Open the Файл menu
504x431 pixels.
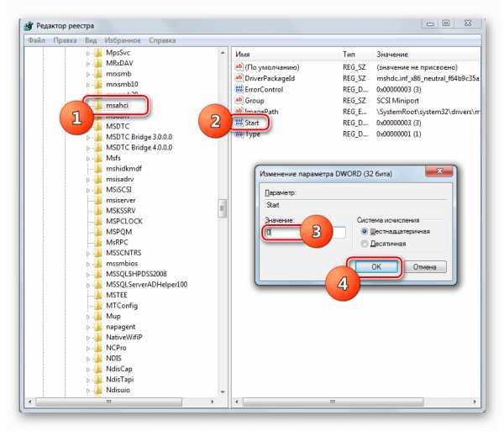[36, 40]
